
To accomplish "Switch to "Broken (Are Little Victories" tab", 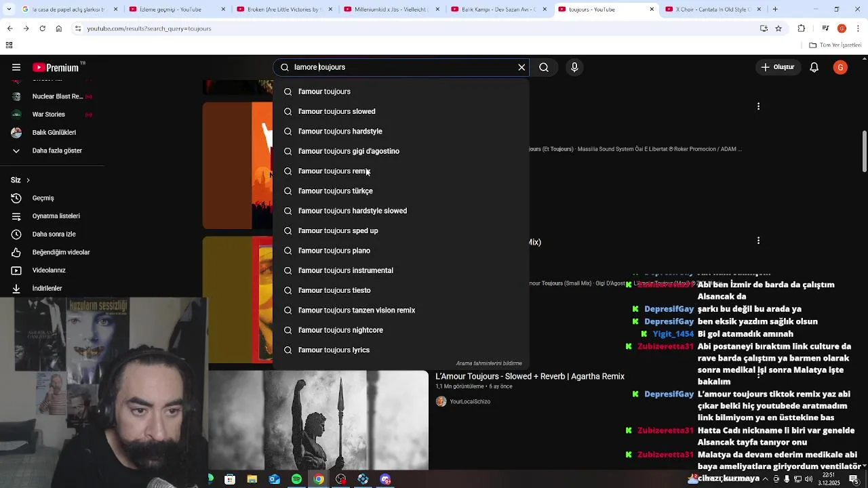I will coord(278,9).
